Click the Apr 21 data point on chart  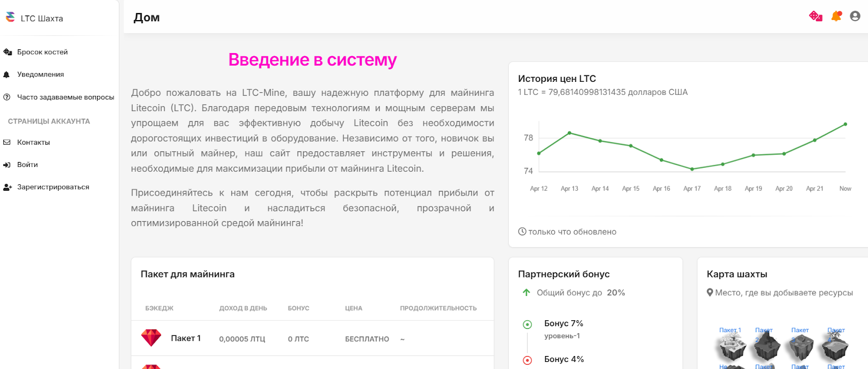click(814, 140)
